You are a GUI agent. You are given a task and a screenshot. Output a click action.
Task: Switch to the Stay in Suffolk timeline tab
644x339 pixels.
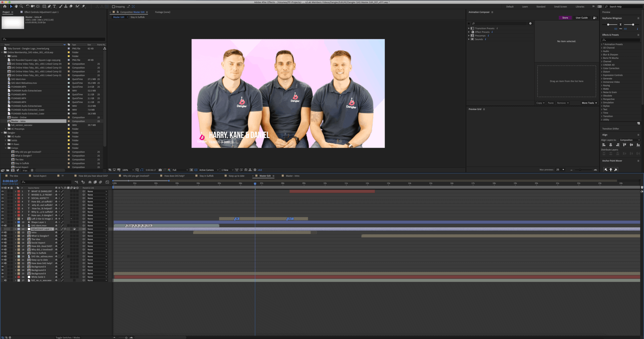click(x=206, y=176)
